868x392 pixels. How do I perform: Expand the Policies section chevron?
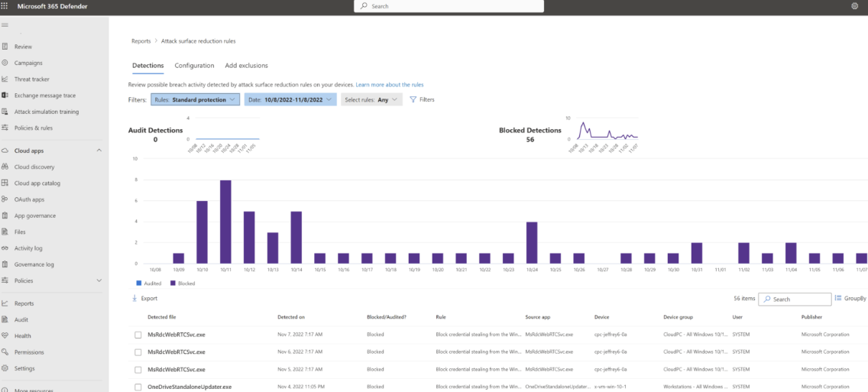(99, 280)
